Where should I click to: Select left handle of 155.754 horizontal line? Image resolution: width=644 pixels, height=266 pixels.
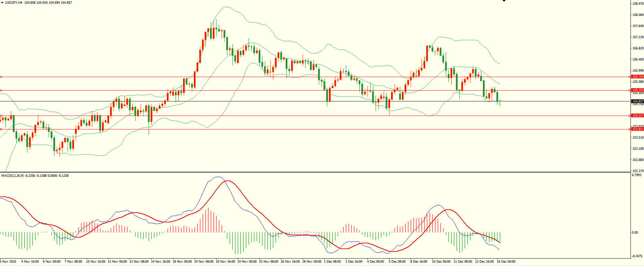click(1, 77)
